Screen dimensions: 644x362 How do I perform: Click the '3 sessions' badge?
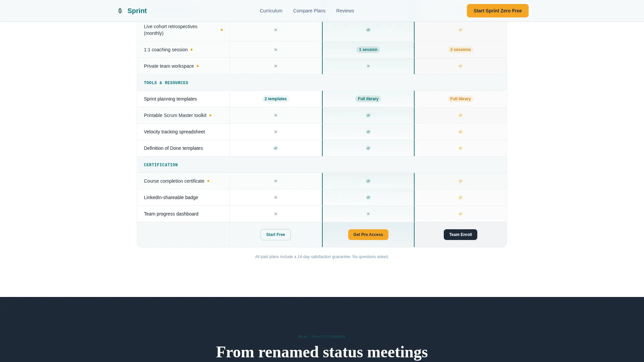[x=461, y=50]
